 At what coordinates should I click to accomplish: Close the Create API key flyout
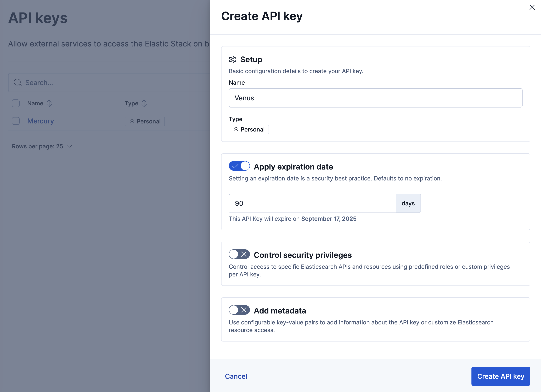(x=532, y=7)
